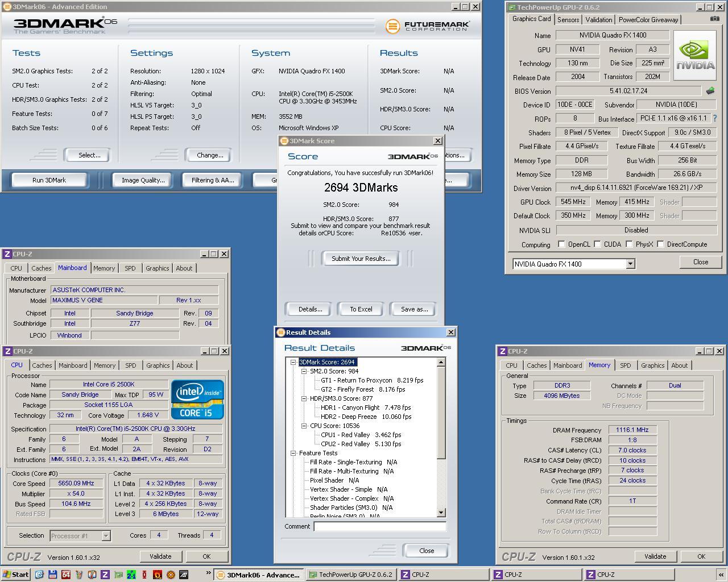Collapse the SM2.0 Score: 984 node
728x582 pixels.
[304, 371]
